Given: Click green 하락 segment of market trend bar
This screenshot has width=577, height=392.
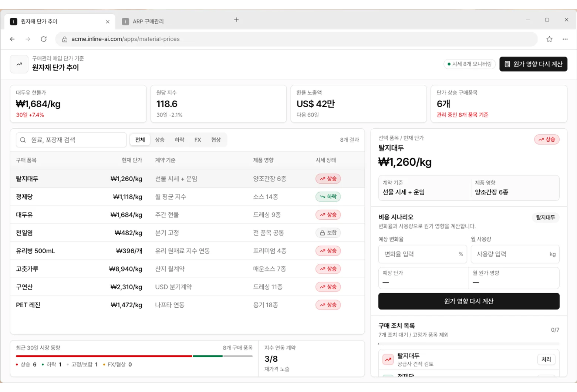Looking at the screenshot, I should [x=208, y=356].
